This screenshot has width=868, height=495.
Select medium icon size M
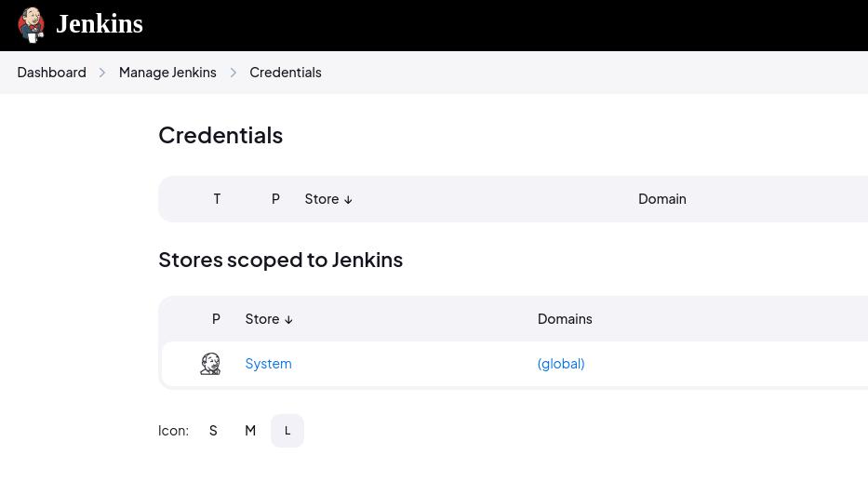(250, 431)
